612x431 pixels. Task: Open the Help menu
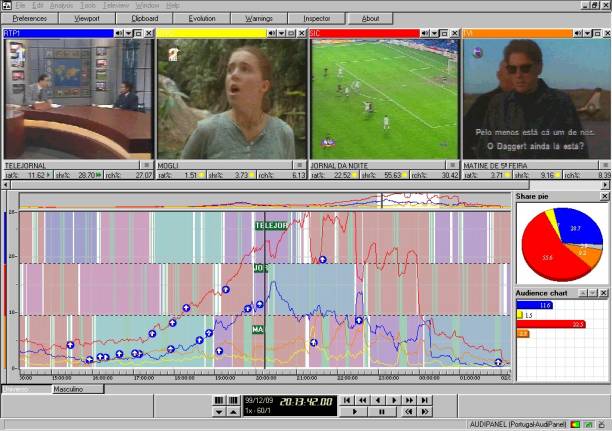[x=173, y=5]
